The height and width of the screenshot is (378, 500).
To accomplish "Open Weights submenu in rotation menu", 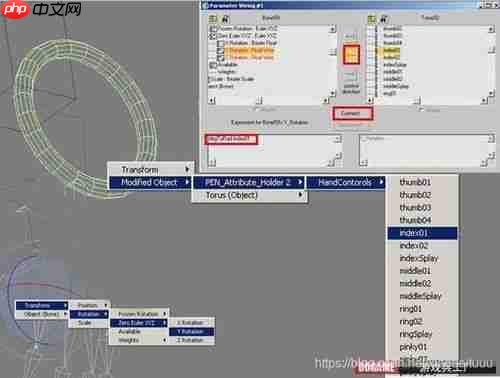I will pos(139,340).
